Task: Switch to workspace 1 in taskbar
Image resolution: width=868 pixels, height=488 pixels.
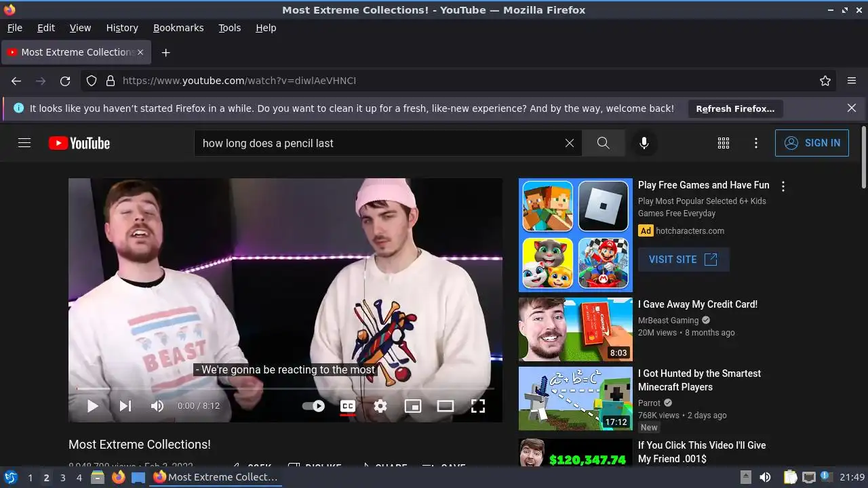Action: click(x=30, y=478)
